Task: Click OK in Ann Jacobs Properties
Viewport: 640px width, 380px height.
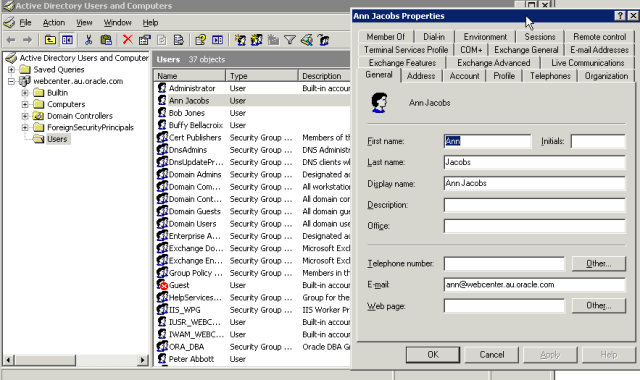Action: coord(433,355)
